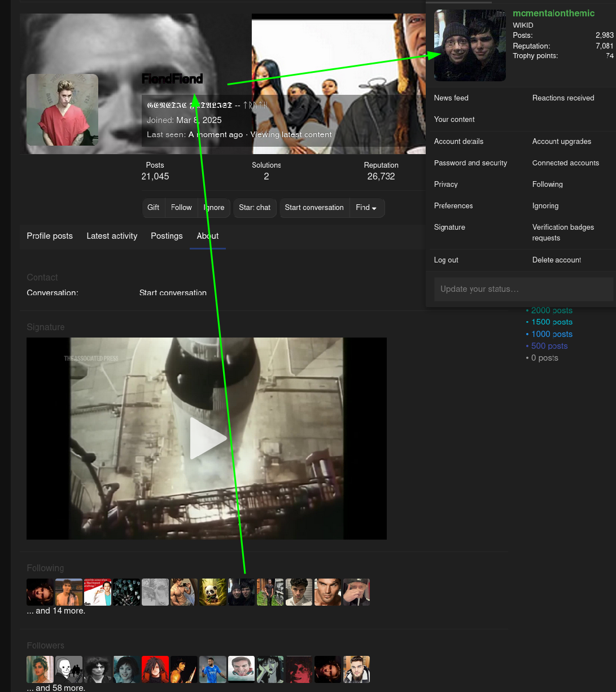
Task: Play the signature video
Action: 207,438
